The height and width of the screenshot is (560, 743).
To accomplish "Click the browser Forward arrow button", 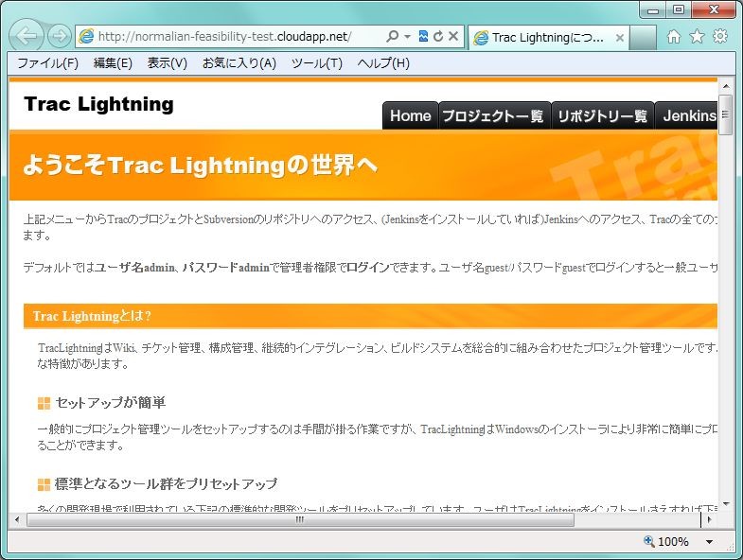I will pos(60,36).
